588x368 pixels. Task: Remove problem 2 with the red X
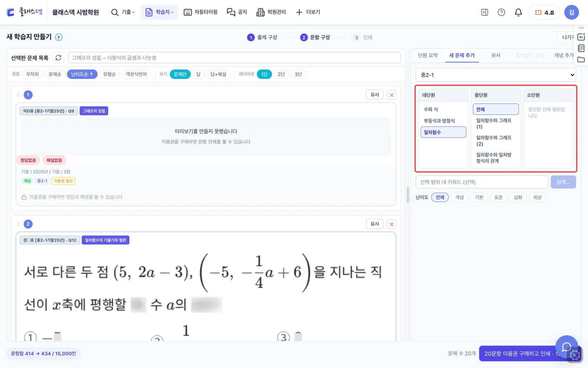(392, 224)
